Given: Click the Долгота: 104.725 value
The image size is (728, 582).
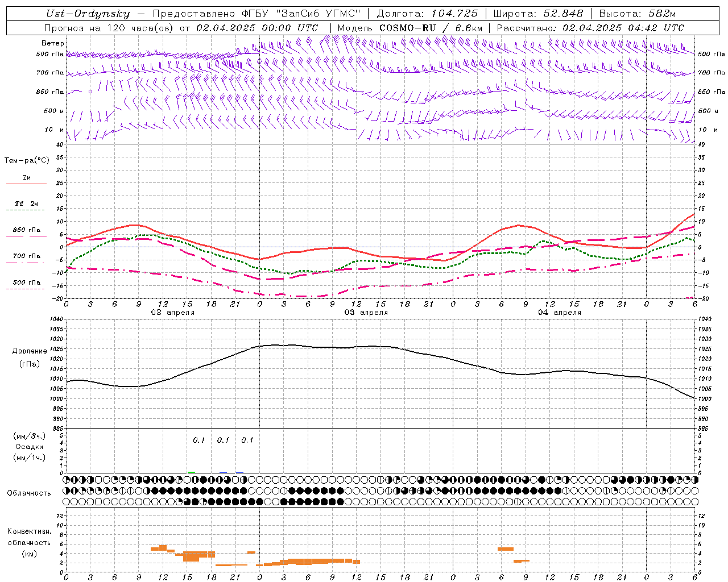Looking at the screenshot, I should pos(427,14).
